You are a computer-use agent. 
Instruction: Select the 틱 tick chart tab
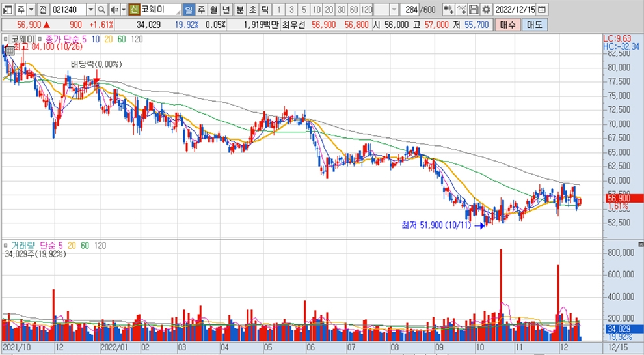pyautogui.click(x=264, y=10)
